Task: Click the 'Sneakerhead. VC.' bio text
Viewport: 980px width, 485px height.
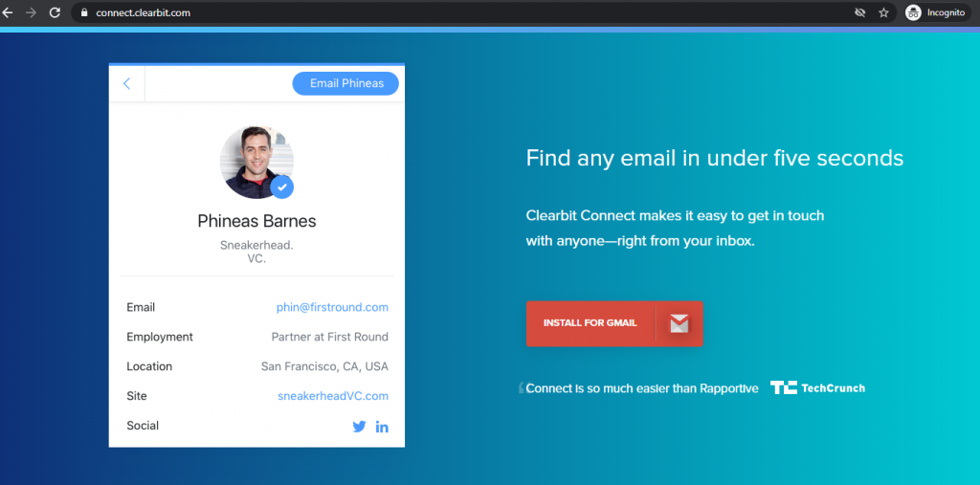Action: tap(256, 252)
